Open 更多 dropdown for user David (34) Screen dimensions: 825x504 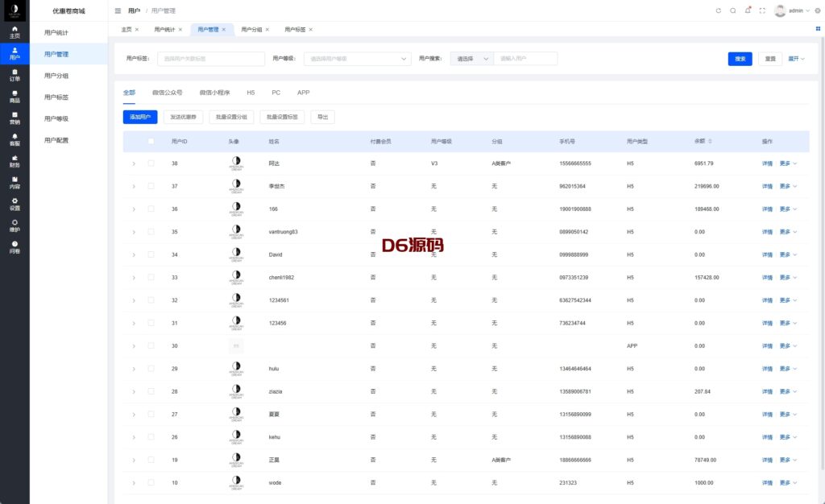click(x=788, y=254)
